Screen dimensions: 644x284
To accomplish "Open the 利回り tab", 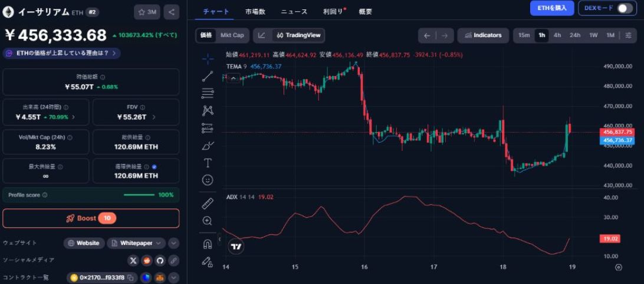I will click(x=333, y=12).
